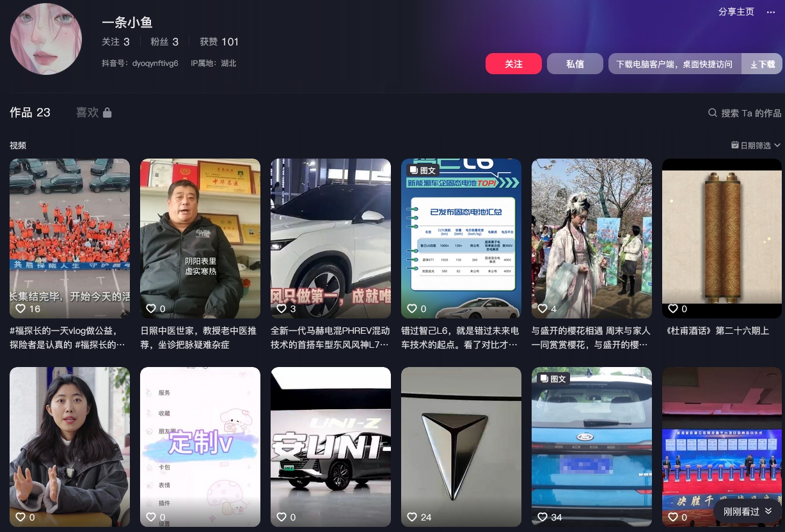The image size is (785, 532).
Task: Open title 《杜甫酒话》第二十六期上
Action: (717, 331)
